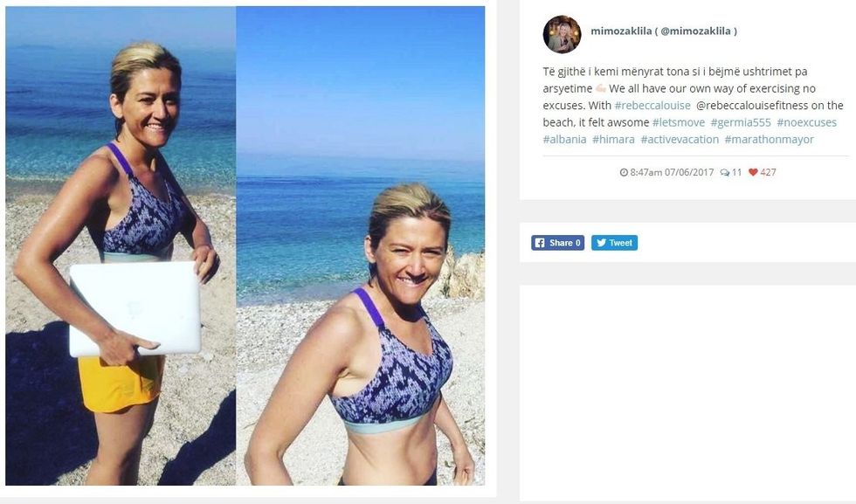This screenshot has width=856, height=504.
Task: Open the mimozaklila profile avatar
Action: (562, 34)
